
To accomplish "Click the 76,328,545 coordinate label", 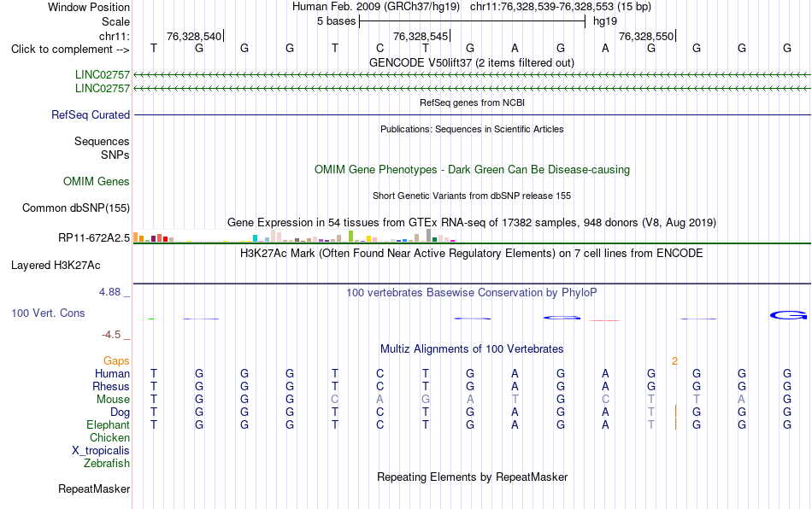I will pyautogui.click(x=420, y=36).
